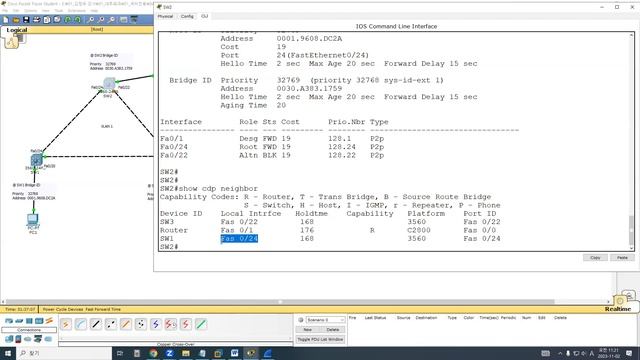640x360 pixels.
Task: Choose the Connections lightning category
Action: [49, 321]
